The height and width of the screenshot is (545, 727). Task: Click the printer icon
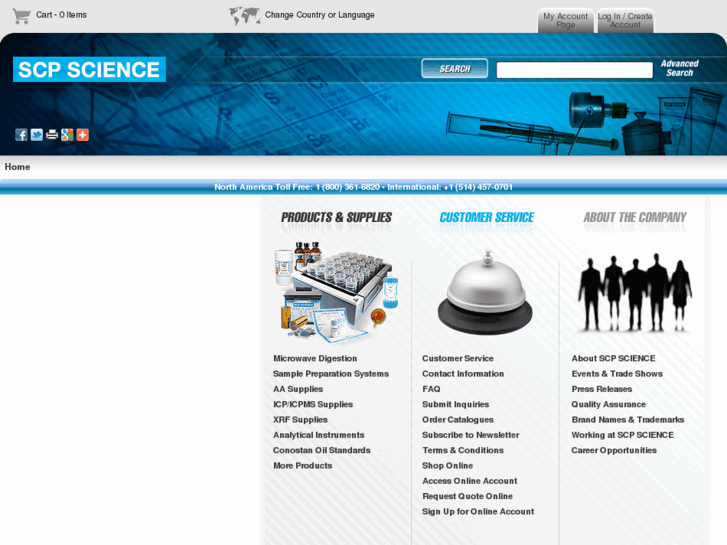tap(52, 135)
